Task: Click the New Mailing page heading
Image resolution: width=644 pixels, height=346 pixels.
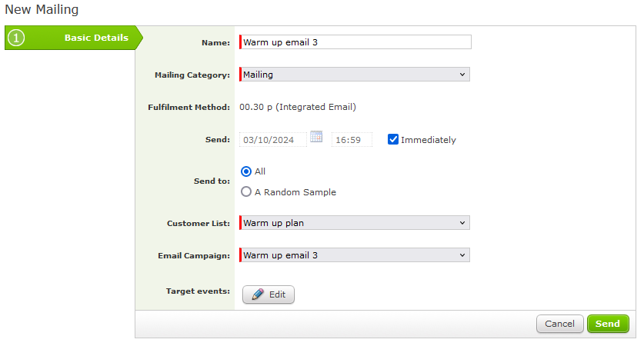Action: (42, 10)
